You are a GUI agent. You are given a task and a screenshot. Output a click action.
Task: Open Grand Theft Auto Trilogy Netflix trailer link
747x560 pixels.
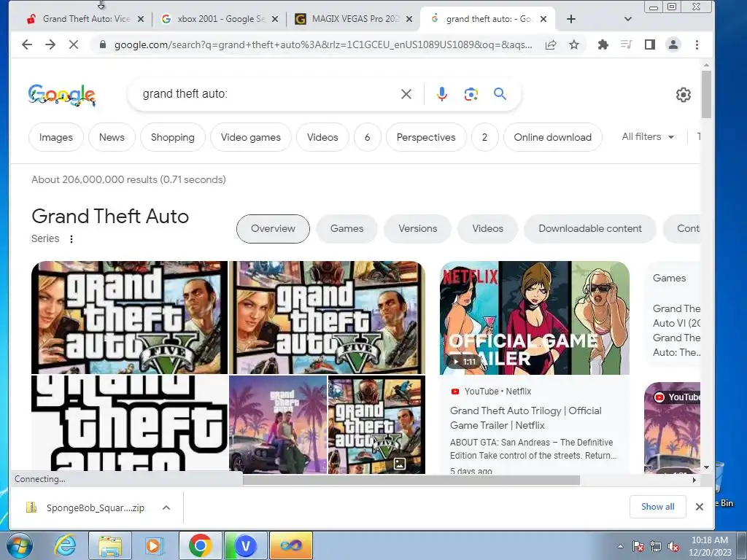tap(525, 418)
